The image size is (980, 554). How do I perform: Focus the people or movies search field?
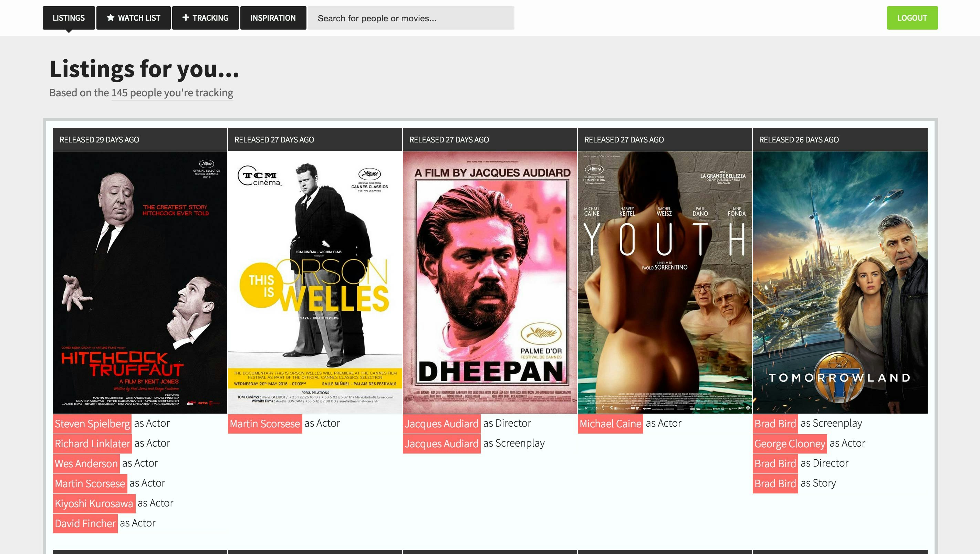(x=410, y=18)
